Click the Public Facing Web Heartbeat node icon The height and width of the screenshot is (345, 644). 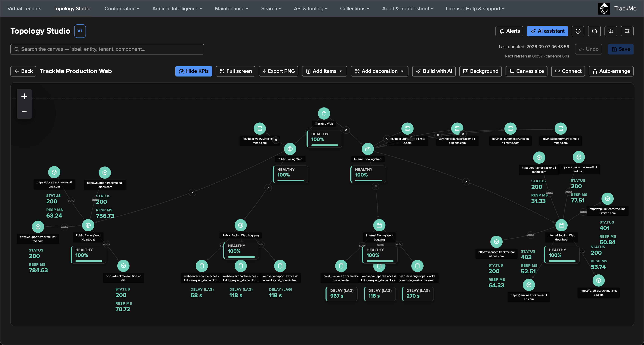(x=88, y=225)
